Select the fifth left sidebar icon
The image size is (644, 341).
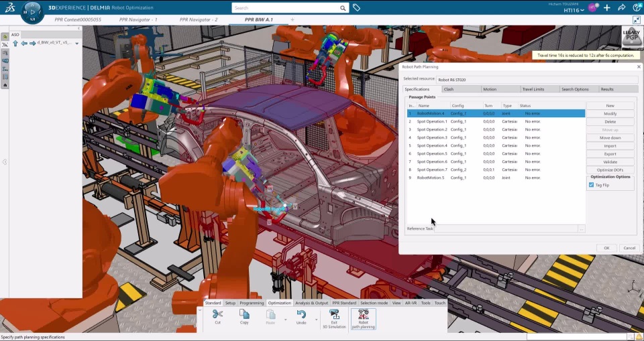(x=5, y=68)
